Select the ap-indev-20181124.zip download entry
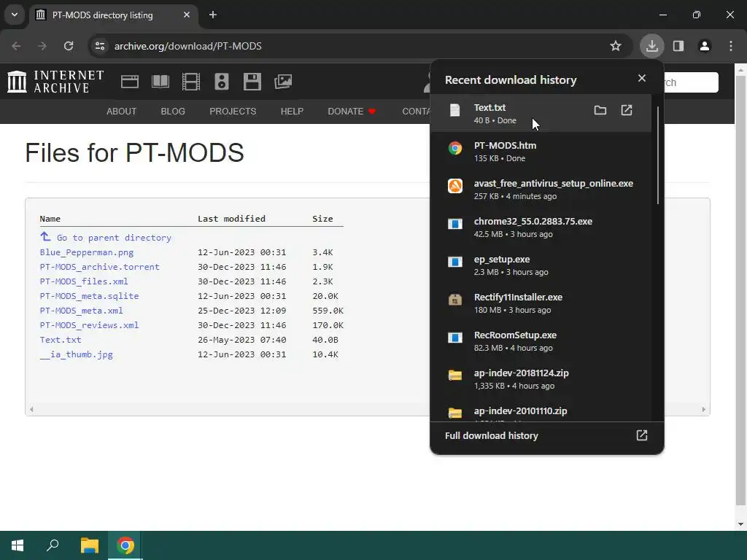 [x=541, y=379]
